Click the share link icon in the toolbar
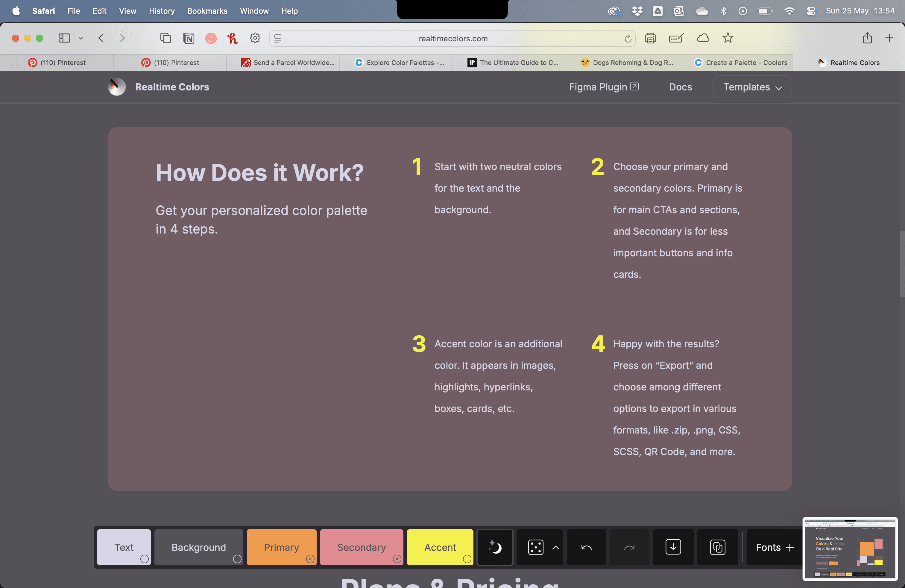The image size is (905, 588). point(717,547)
